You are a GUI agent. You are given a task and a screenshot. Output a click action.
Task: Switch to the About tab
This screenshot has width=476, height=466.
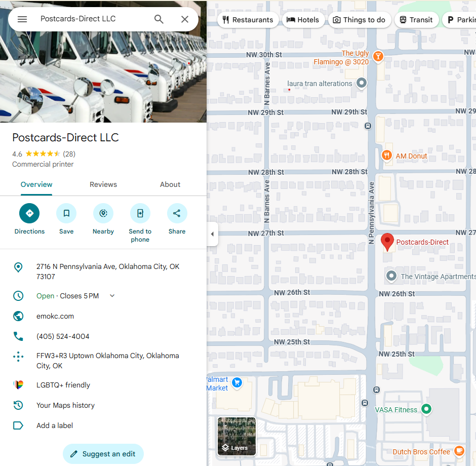click(170, 184)
